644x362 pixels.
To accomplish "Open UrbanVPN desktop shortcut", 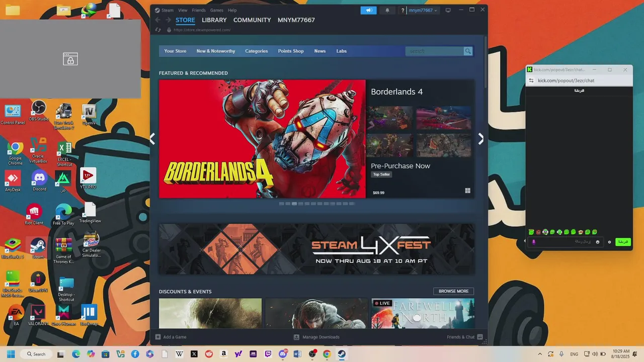I will point(38,282).
